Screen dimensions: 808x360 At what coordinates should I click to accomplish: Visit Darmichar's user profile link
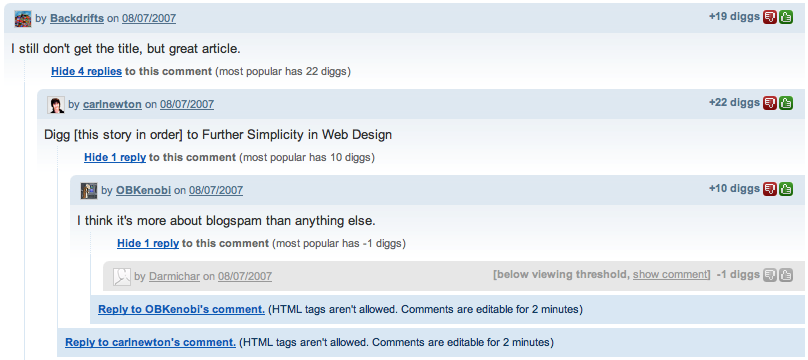coord(174,277)
